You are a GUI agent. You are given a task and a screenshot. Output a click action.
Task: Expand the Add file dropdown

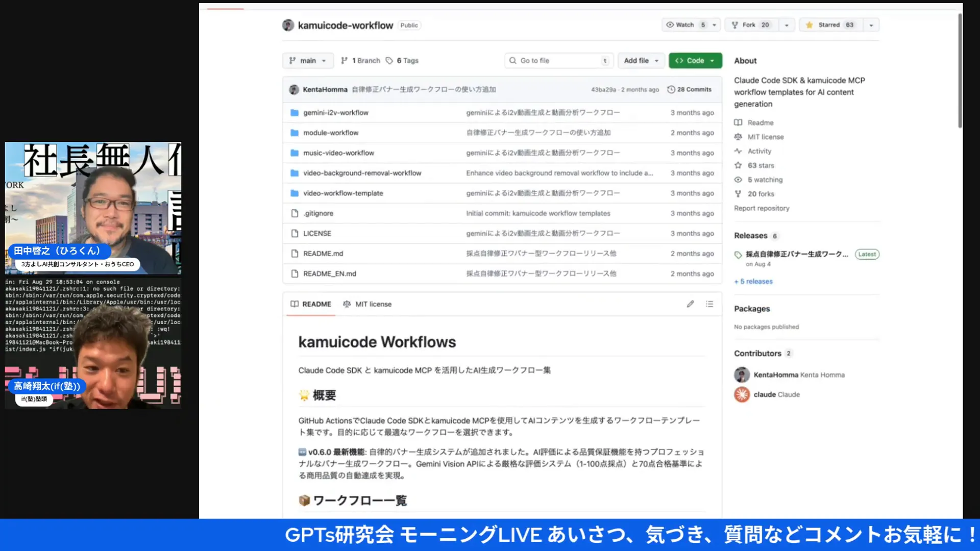[x=641, y=60]
